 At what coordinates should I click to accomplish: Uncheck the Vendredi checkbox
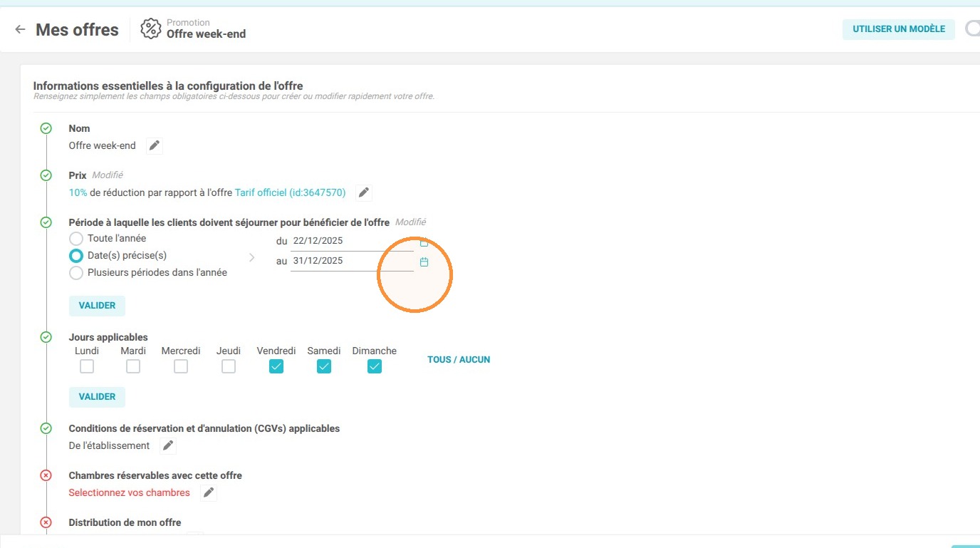276,366
